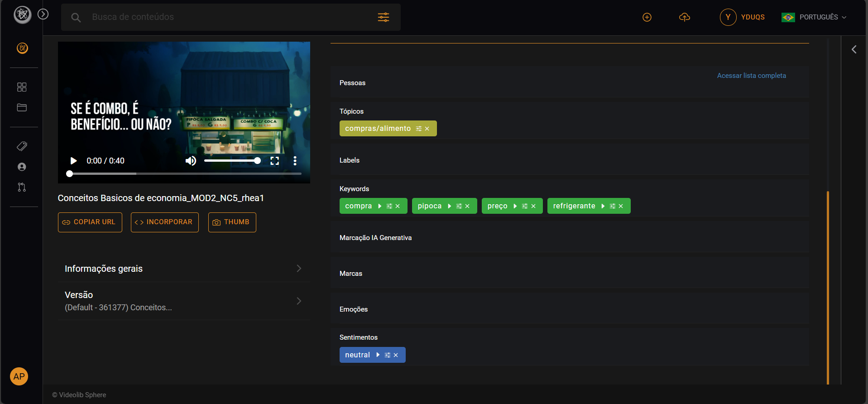The height and width of the screenshot is (404, 868).
Task: Click the search magnifier icon
Action: [76, 17]
